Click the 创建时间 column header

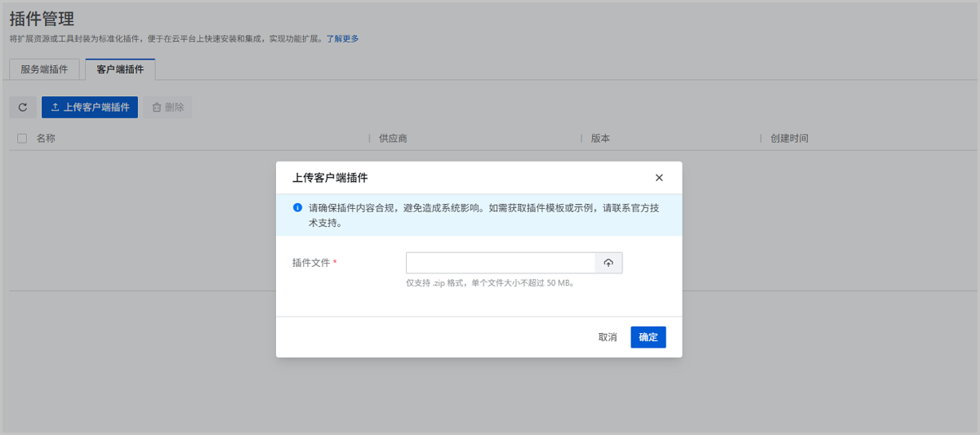click(789, 139)
